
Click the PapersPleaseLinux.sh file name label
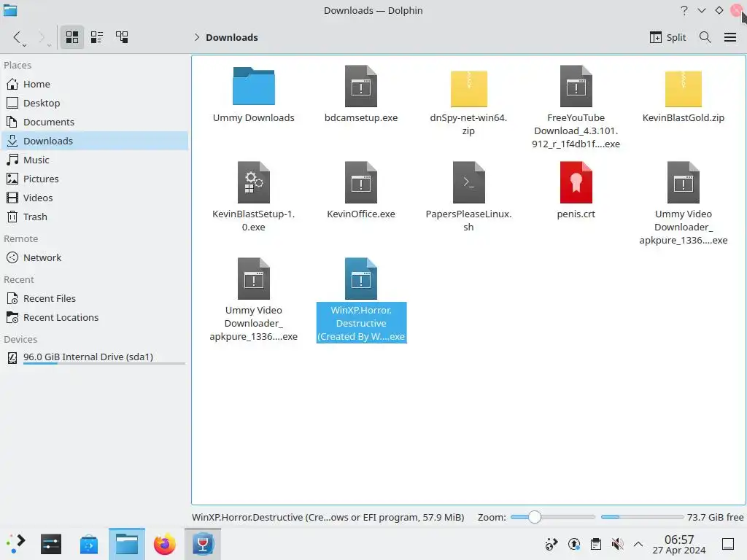pos(468,220)
